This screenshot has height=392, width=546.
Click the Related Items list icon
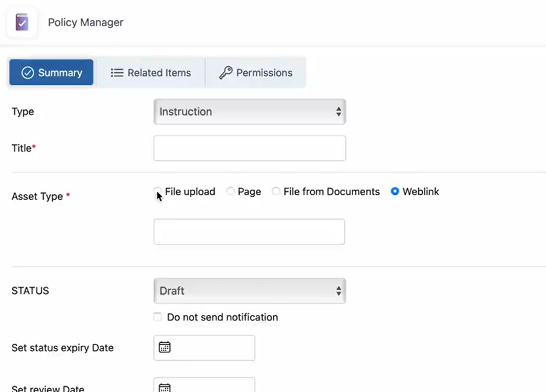tap(117, 73)
